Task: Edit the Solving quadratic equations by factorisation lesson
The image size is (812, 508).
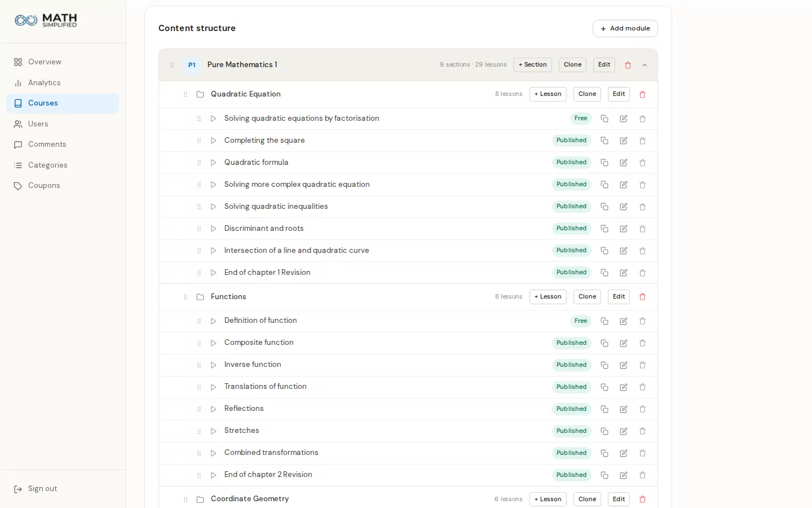Action: 624,119
